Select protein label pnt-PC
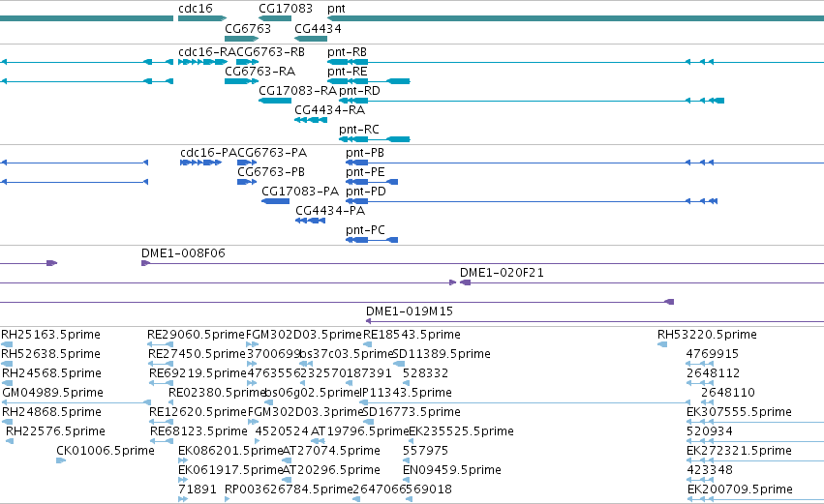824x504 pixels. (x=365, y=230)
